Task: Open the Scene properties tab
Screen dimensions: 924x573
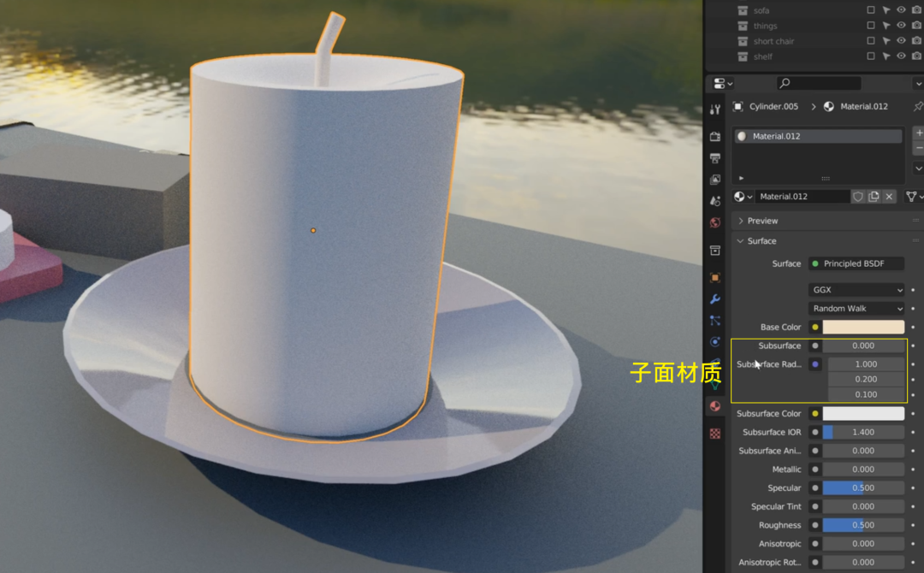Action: point(714,201)
